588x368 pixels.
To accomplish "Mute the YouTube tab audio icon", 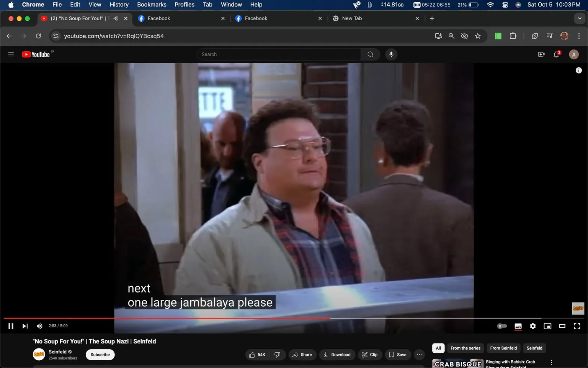I will click(116, 18).
